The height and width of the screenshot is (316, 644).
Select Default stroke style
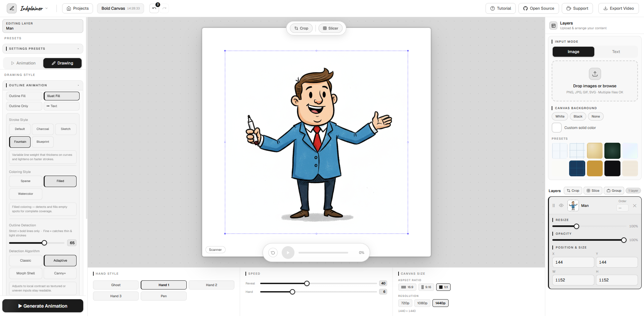tap(20, 129)
